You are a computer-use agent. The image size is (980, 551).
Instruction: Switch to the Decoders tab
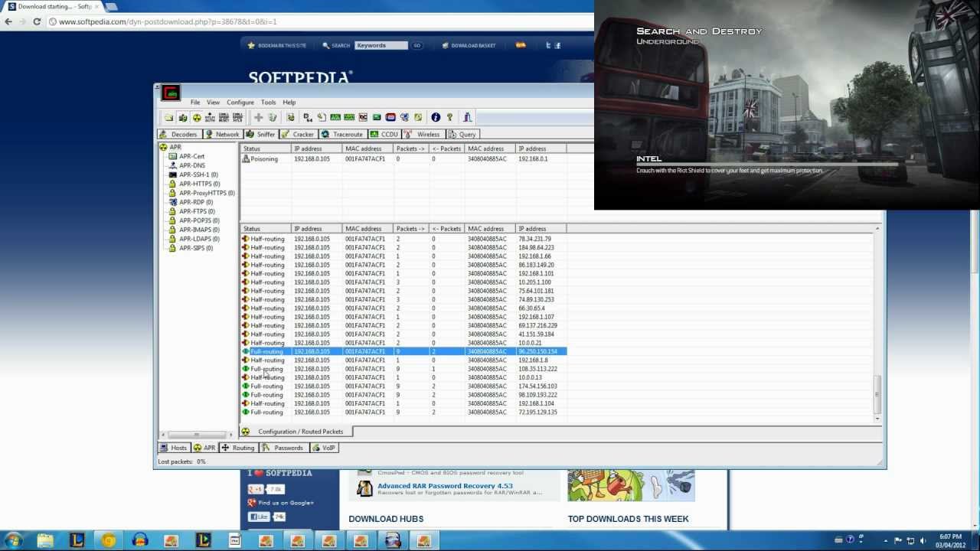coord(179,134)
